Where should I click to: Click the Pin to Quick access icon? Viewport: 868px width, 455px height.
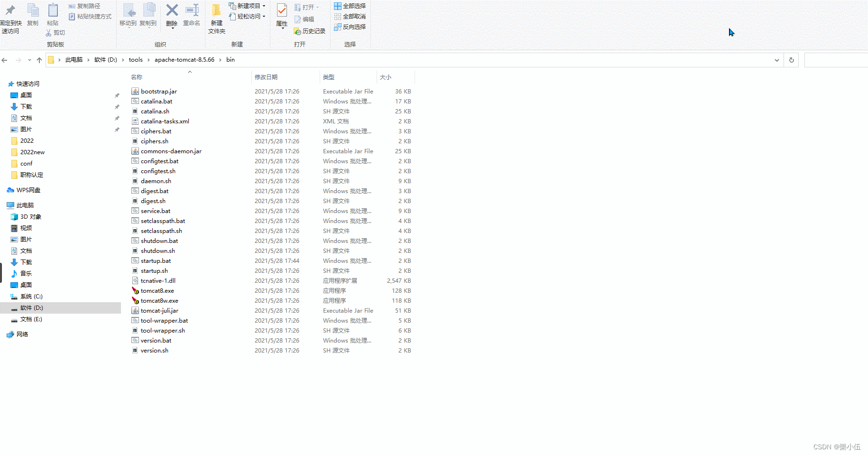[x=10, y=10]
